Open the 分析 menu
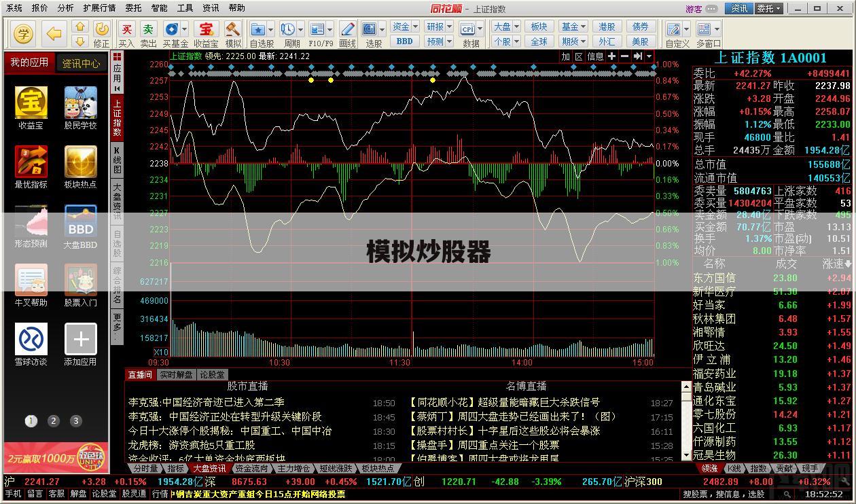The width and height of the screenshot is (856, 504). [x=65, y=8]
